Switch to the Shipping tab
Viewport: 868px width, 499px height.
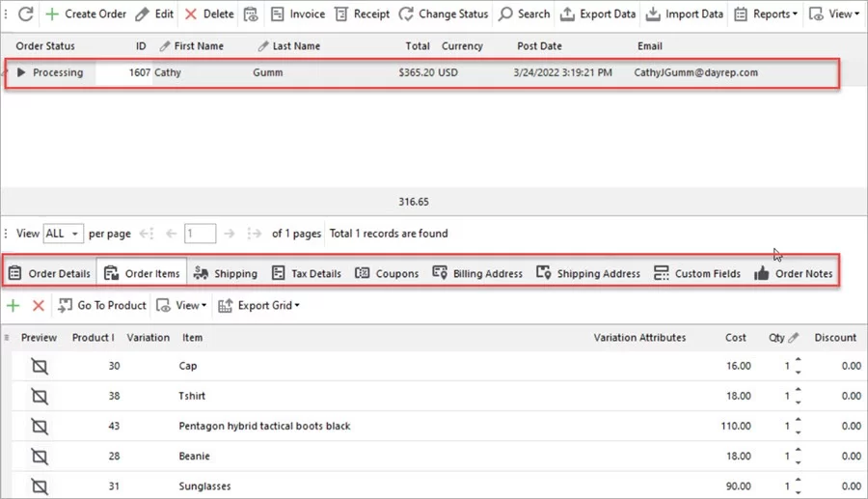(x=226, y=273)
